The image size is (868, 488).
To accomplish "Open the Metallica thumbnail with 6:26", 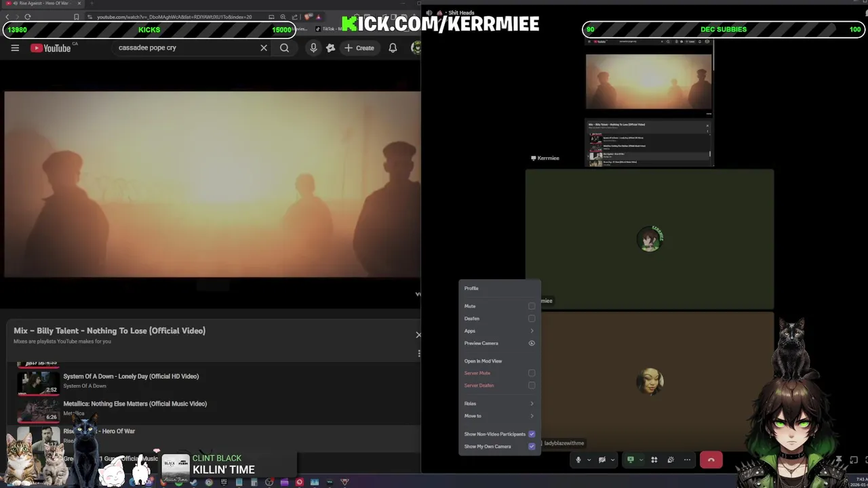I will [38, 410].
